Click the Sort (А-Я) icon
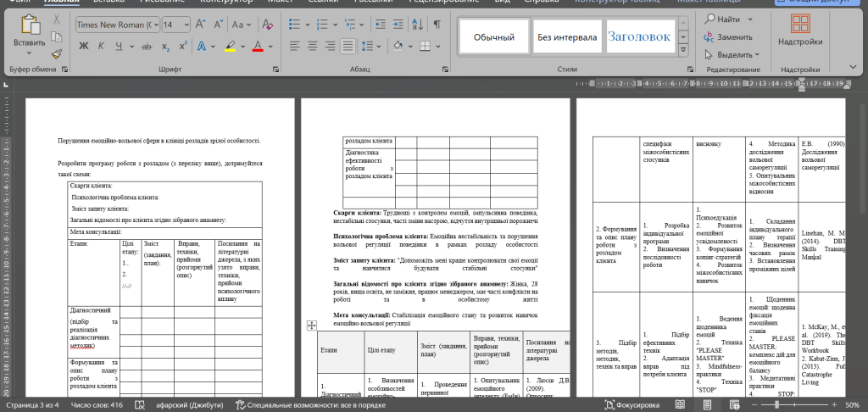Viewport: 868px width, 412px height. point(417,25)
